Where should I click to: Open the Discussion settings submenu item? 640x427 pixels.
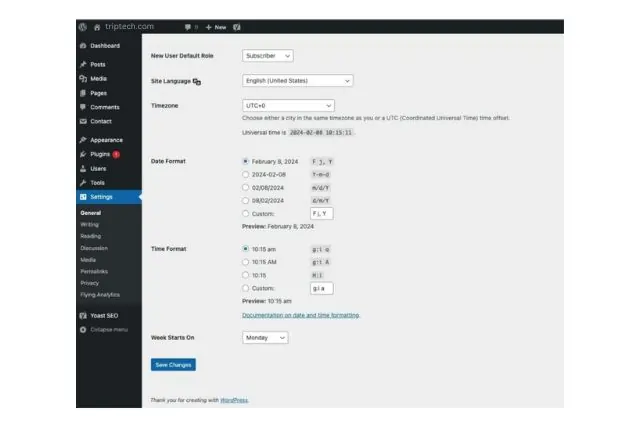(x=94, y=248)
